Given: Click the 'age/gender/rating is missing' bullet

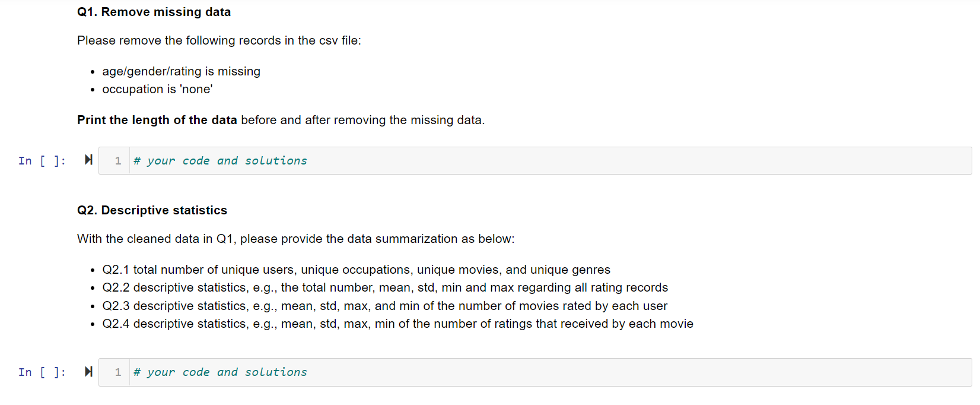Looking at the screenshot, I should pos(181,71).
